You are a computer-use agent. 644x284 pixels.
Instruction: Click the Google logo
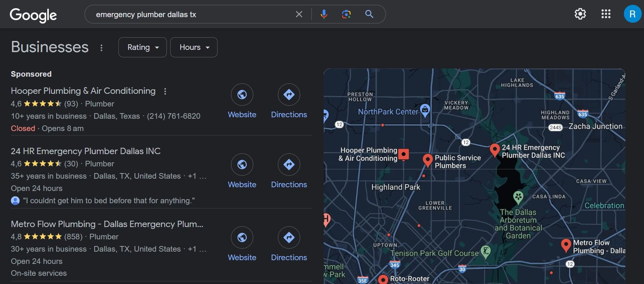coord(33,15)
